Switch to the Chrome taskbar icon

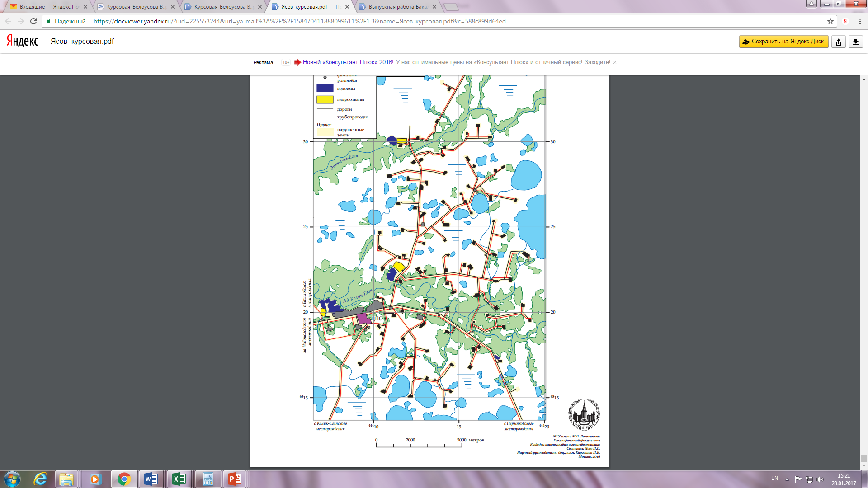point(124,479)
